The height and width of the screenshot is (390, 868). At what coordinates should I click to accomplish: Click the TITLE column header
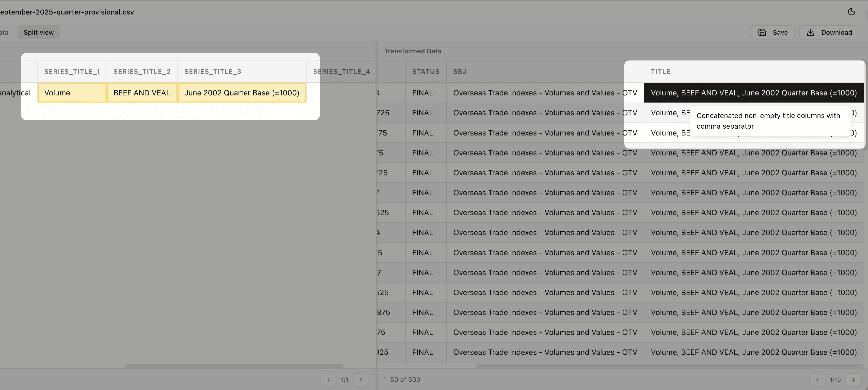point(661,71)
